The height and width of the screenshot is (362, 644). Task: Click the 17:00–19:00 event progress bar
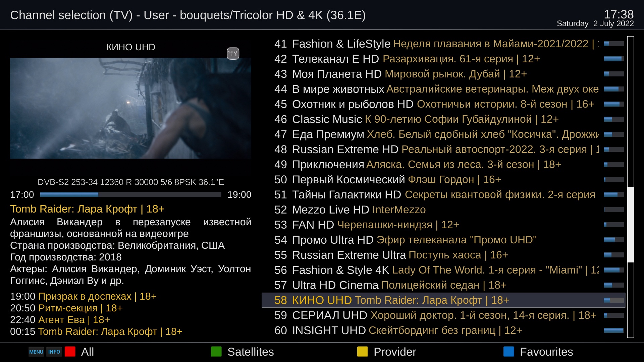pyautogui.click(x=130, y=194)
